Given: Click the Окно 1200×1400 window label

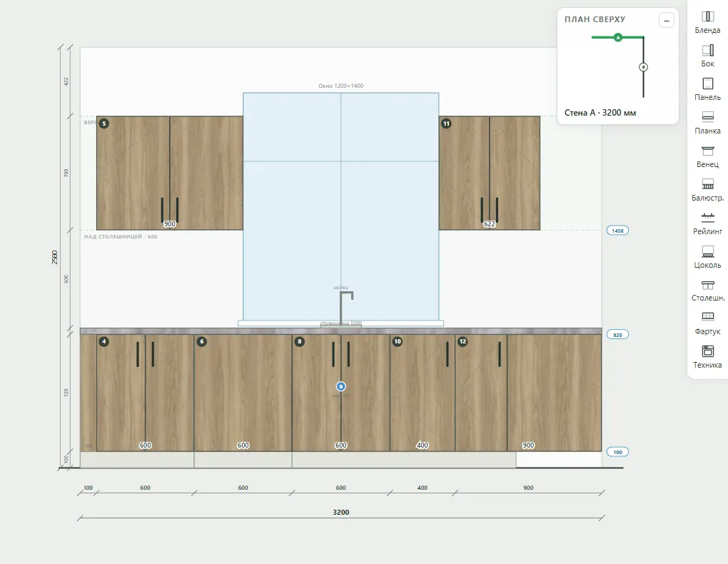Looking at the screenshot, I should click(x=340, y=86).
